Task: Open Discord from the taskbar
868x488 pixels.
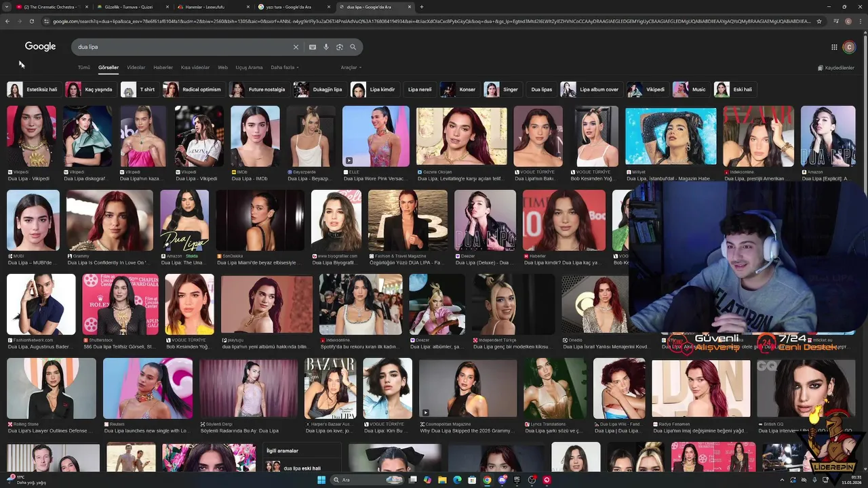Action: tap(502, 480)
